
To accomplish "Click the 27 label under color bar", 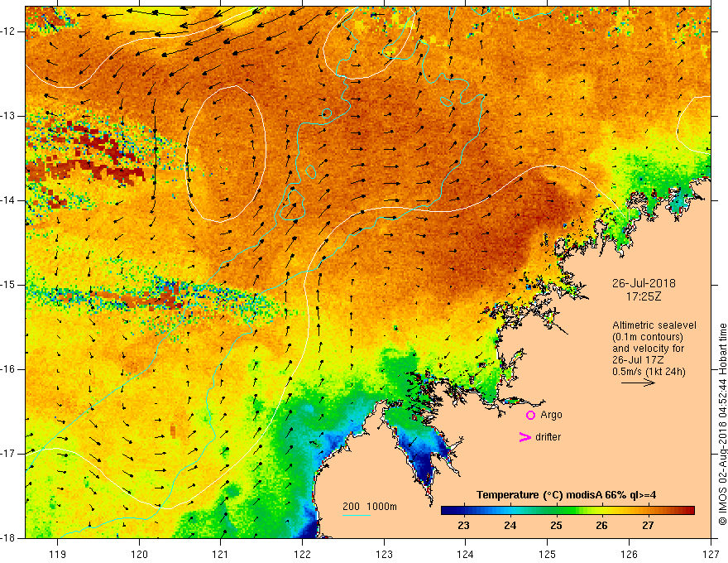I will coord(648,526).
